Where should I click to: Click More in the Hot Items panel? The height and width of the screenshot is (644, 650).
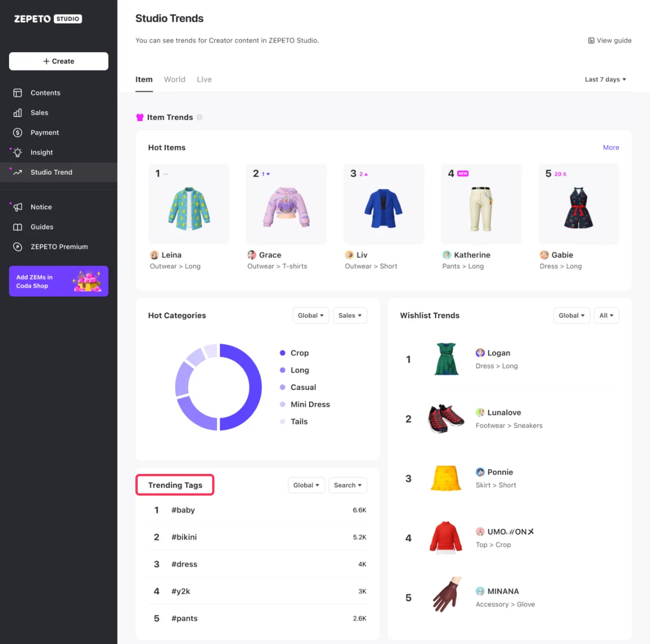(x=611, y=147)
